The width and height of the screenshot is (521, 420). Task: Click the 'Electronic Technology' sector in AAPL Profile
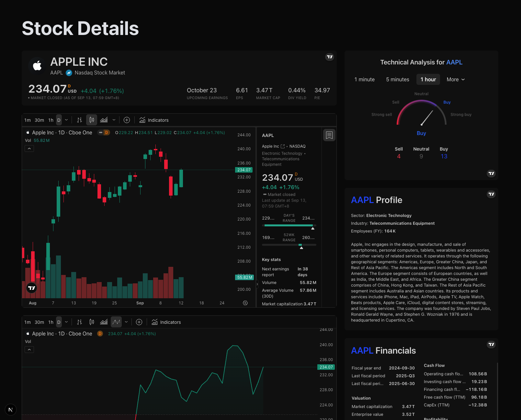[x=389, y=216]
